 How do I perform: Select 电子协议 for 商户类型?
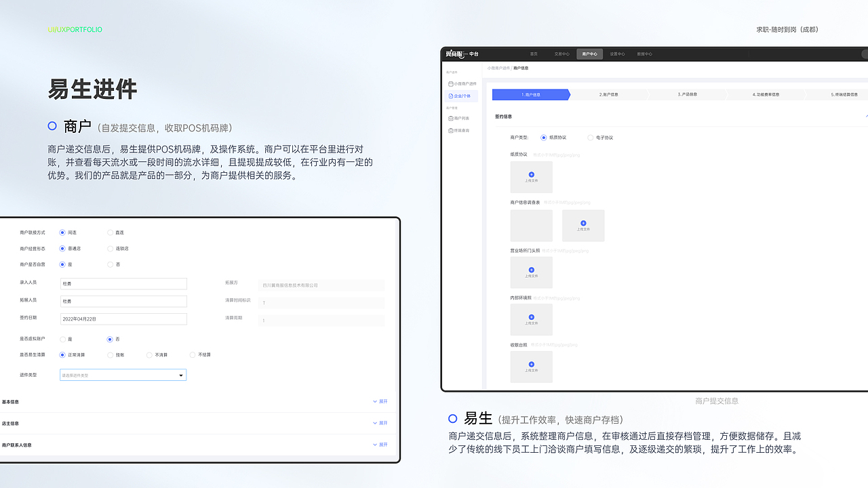(x=590, y=138)
